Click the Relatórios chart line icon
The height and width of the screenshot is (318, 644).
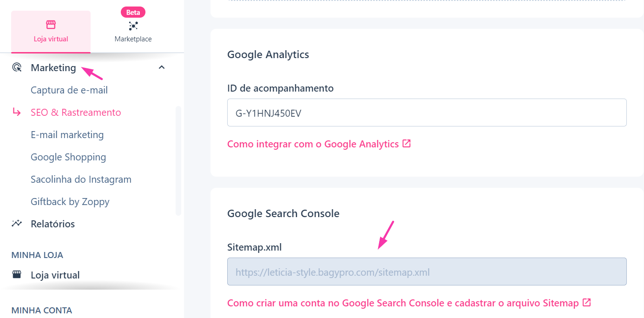17,224
